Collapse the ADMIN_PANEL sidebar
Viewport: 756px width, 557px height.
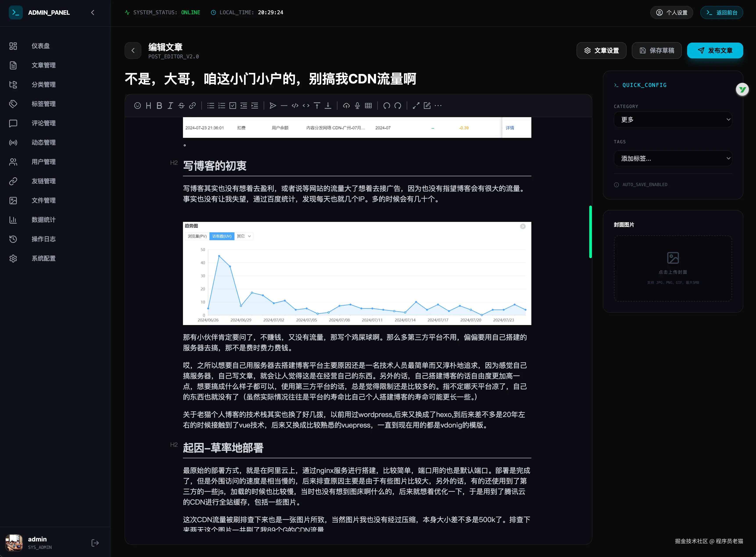[x=93, y=13]
